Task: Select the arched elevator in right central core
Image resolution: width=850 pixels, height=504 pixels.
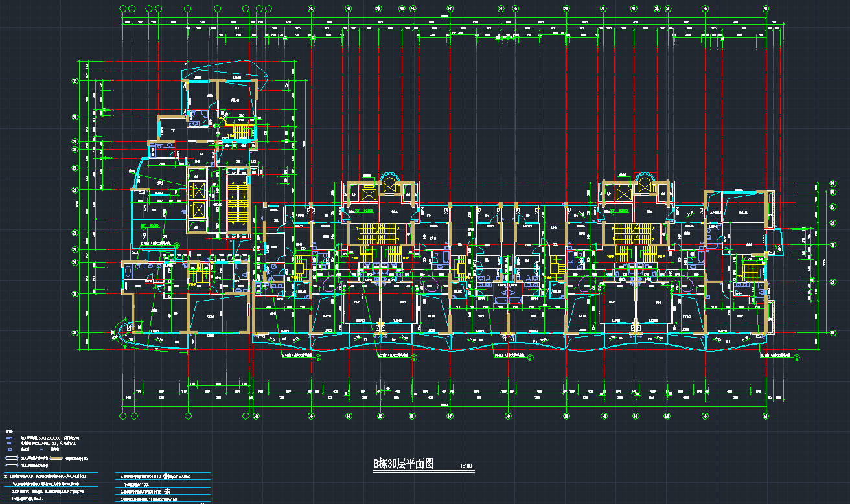Action: (x=644, y=184)
